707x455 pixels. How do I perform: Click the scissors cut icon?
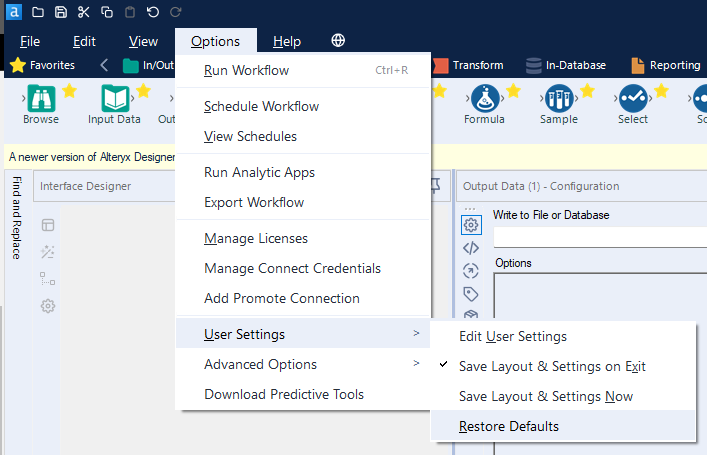[83, 12]
